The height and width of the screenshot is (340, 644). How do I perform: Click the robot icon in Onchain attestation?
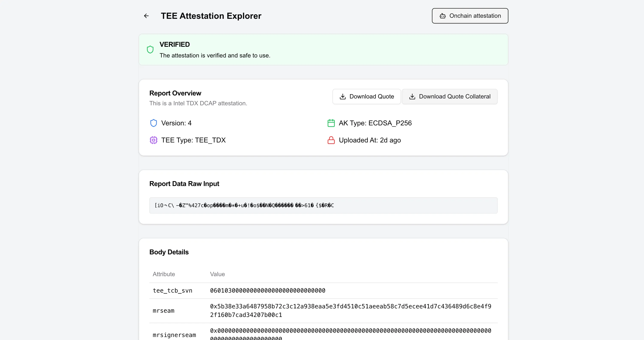(x=442, y=16)
